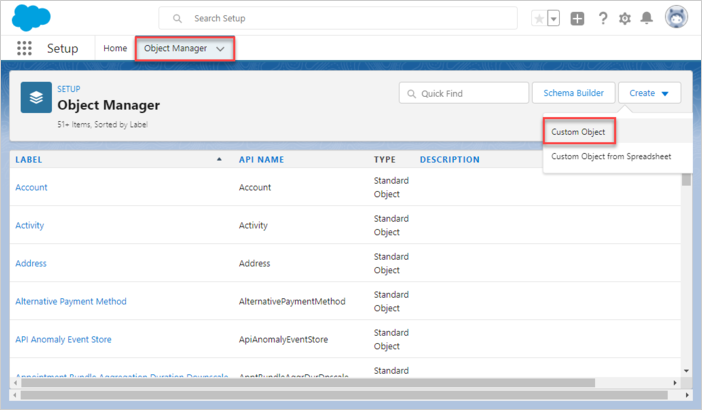Choose Custom Object from Spreadsheet
Screen dimensions: 702x410
[x=611, y=156]
